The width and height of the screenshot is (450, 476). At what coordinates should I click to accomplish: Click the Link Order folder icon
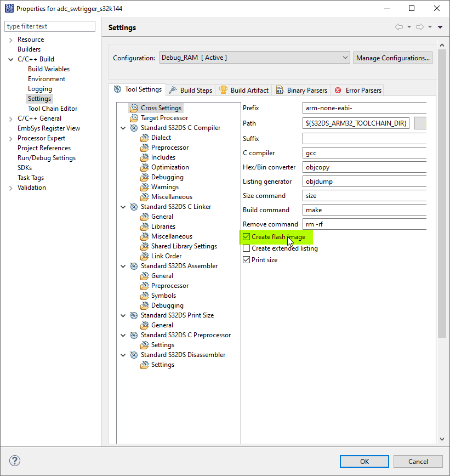tap(145, 256)
